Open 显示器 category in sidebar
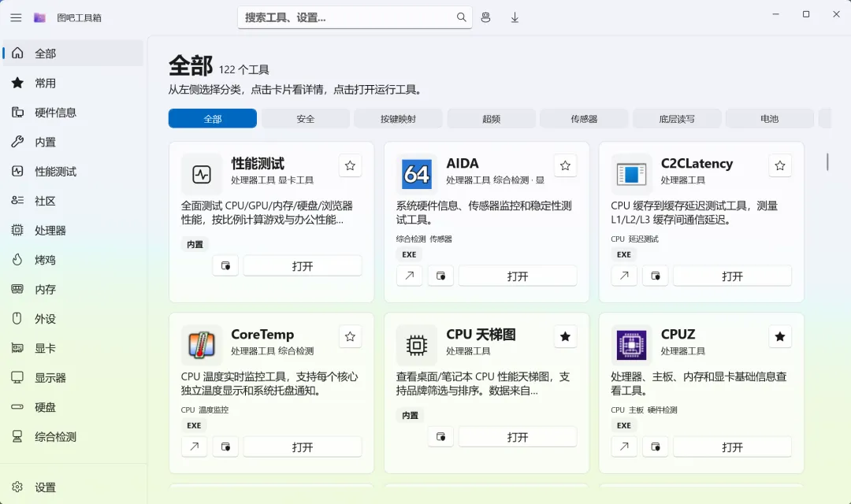The height and width of the screenshot is (504, 851). click(x=73, y=377)
